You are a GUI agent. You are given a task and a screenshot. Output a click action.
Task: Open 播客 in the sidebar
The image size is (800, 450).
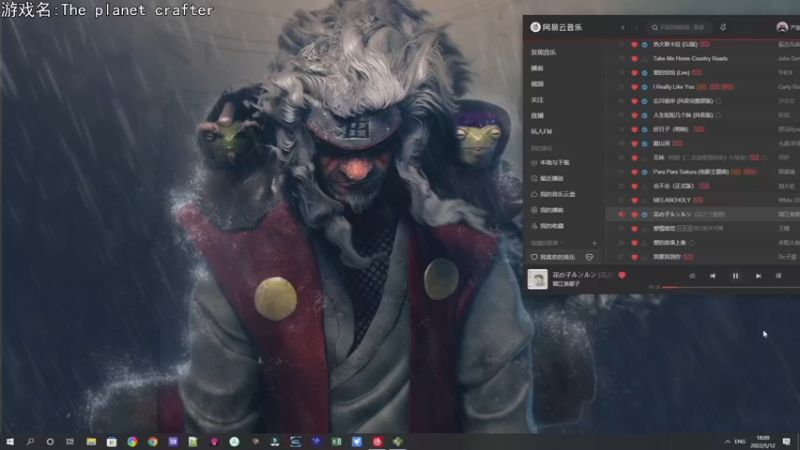tap(537, 68)
